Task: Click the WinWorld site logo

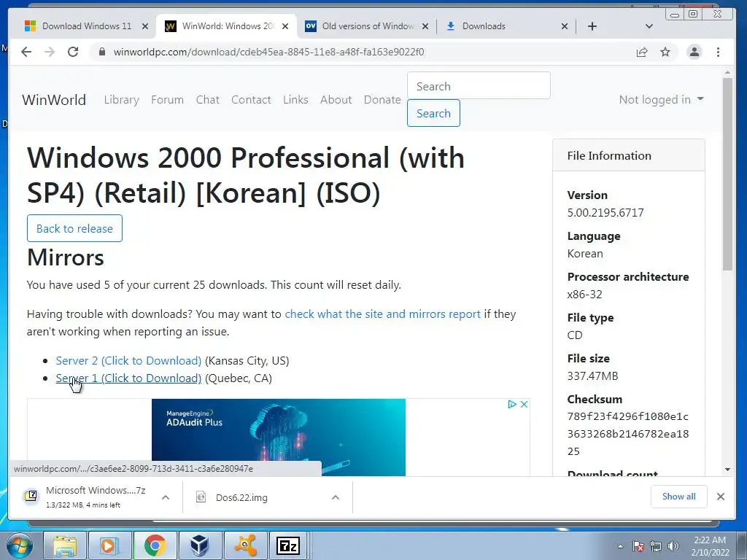Action: (x=54, y=99)
